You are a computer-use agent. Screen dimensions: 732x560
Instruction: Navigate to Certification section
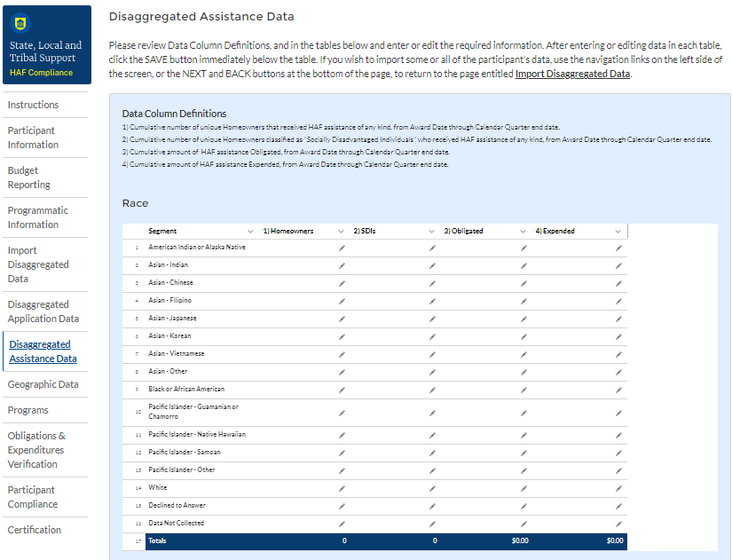pos(35,530)
